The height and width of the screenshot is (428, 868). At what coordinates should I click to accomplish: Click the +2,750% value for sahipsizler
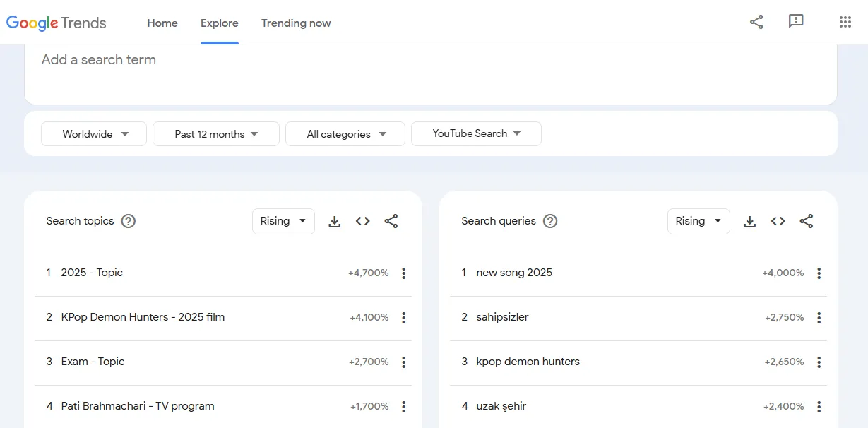pos(784,318)
